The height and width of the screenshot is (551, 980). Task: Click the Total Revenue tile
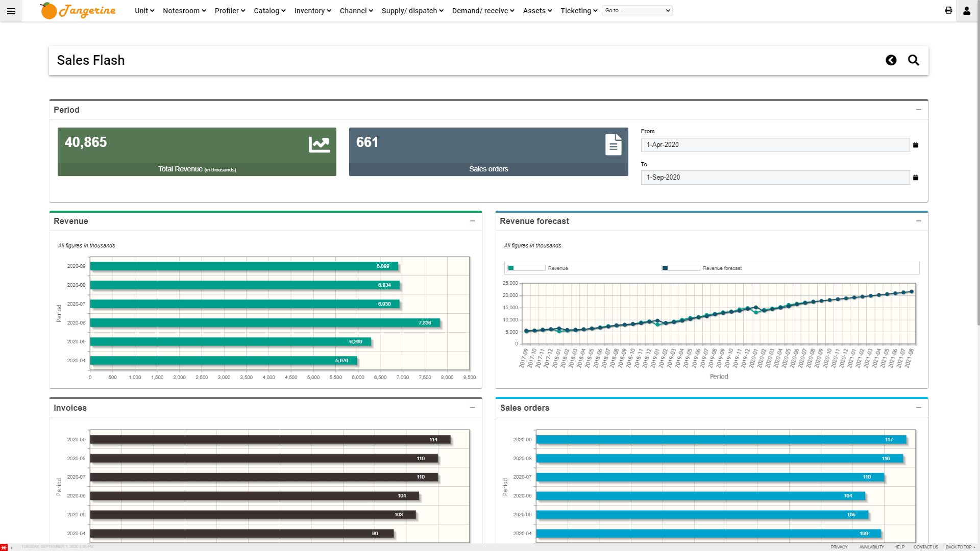point(197,152)
